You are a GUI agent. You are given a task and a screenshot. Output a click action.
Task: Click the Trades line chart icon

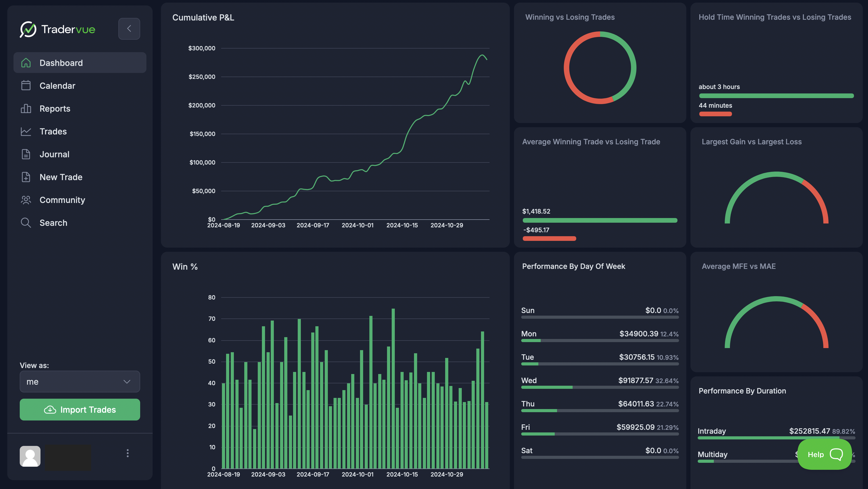tap(26, 131)
